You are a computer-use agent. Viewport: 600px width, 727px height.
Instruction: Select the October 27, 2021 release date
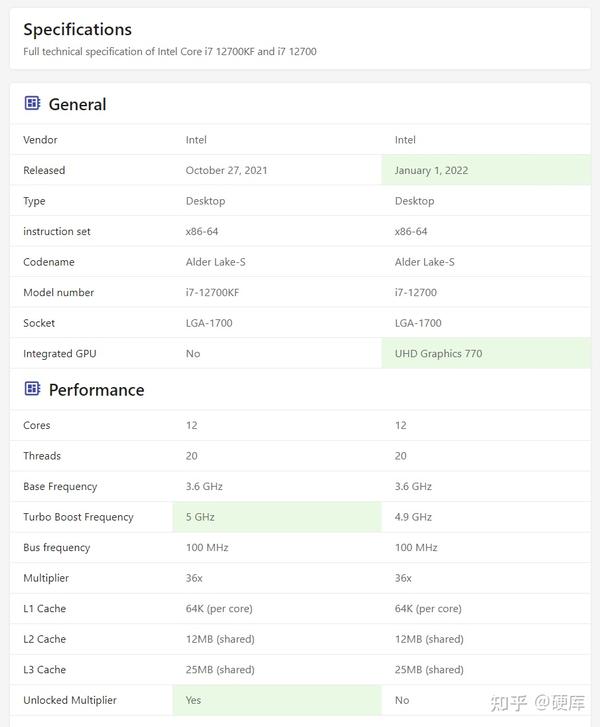click(x=225, y=170)
